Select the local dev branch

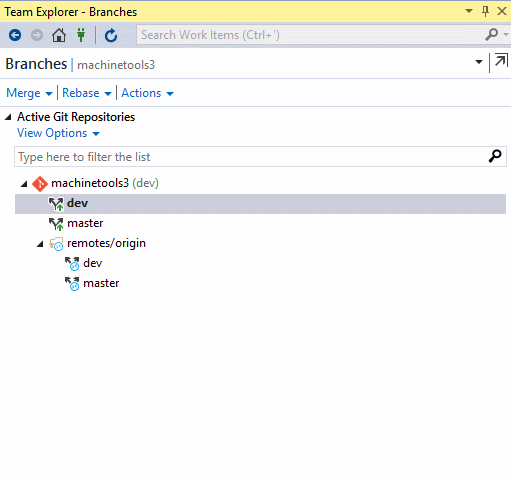tap(260, 203)
